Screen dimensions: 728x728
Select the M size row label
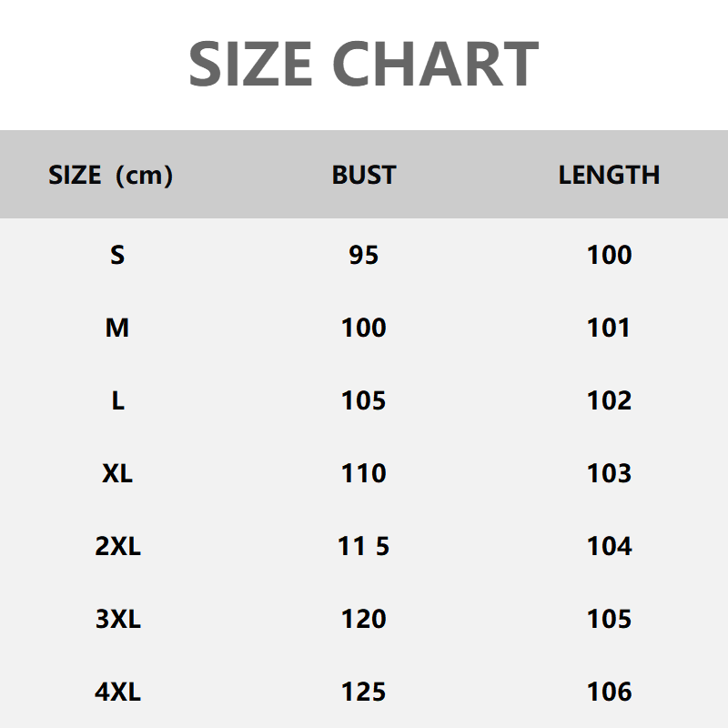pyautogui.click(x=117, y=328)
